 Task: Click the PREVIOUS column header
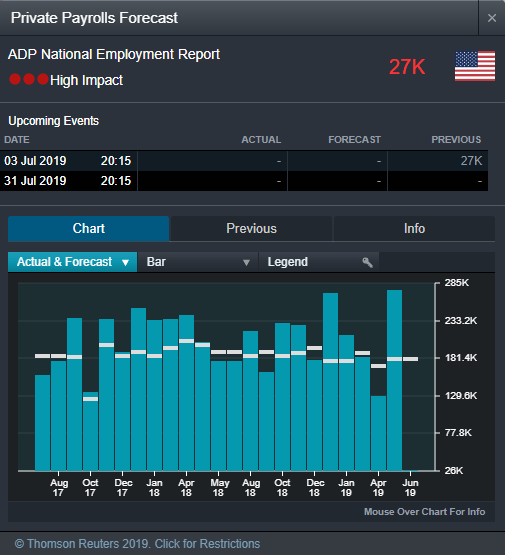point(456,140)
